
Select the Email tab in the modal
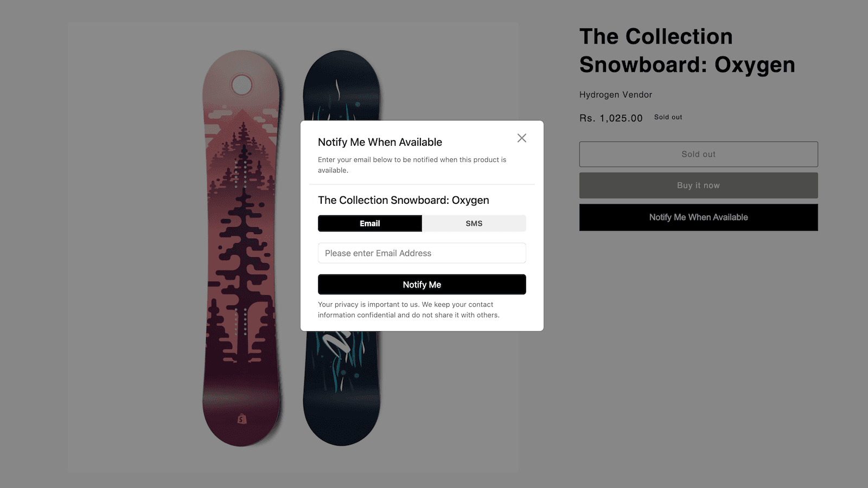coord(369,223)
